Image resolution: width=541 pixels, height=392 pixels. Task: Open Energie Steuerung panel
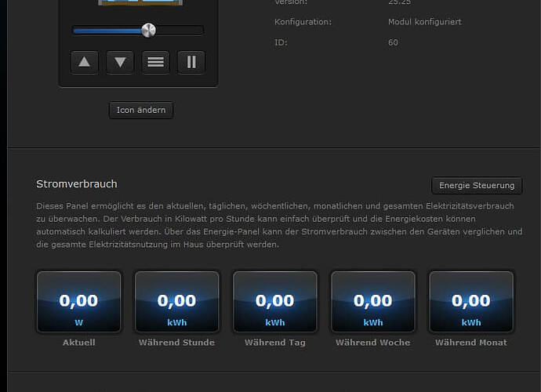point(477,185)
